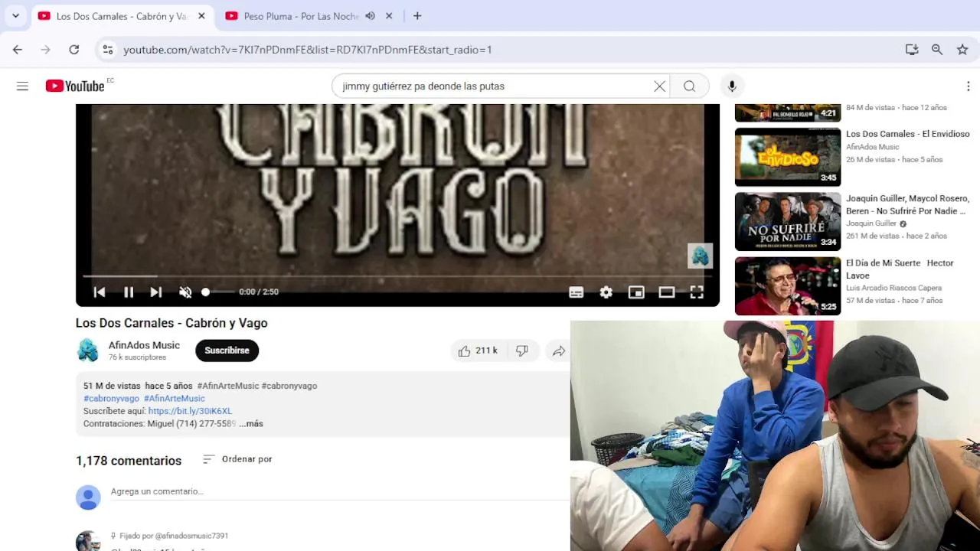Close the Peso Pluma tab

389,16
